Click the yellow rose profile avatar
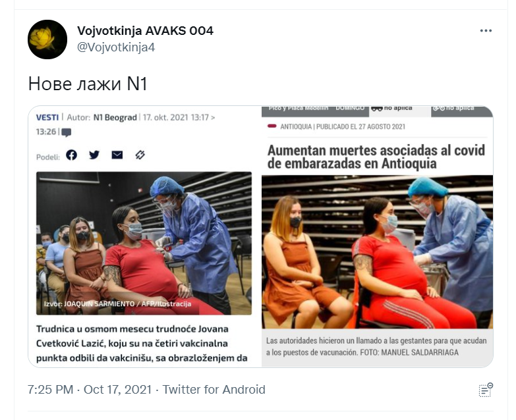516x420 pixels. point(47,39)
